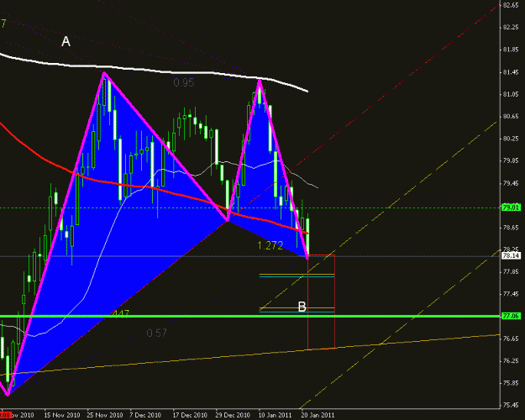This screenshot has height=420, width=525.
Task: Click the 76.25 price axis label
Action: pos(511,360)
